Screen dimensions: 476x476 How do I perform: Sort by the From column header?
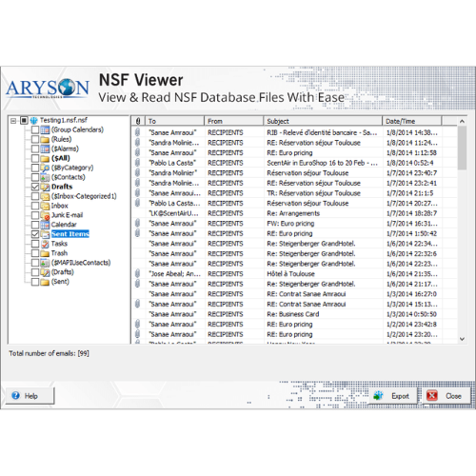234,121
